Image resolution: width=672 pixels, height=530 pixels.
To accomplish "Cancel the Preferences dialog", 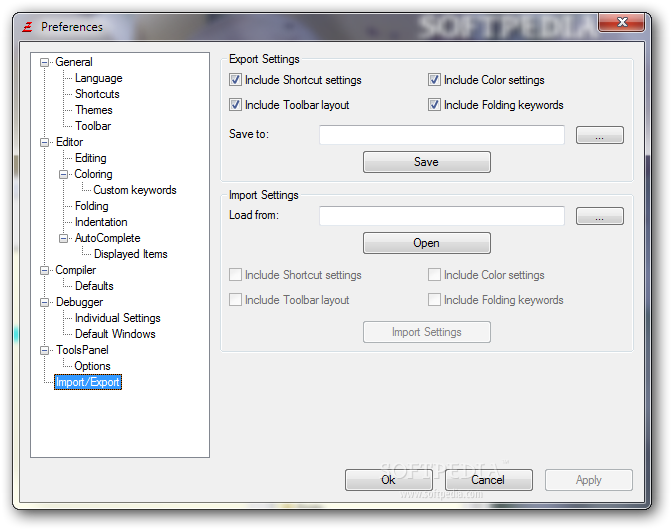I will pos(488,480).
